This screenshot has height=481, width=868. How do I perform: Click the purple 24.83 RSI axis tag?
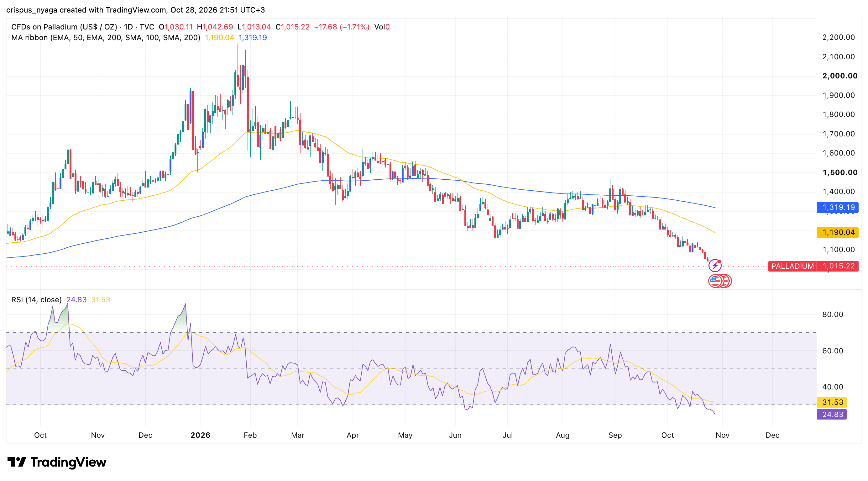[x=832, y=414]
